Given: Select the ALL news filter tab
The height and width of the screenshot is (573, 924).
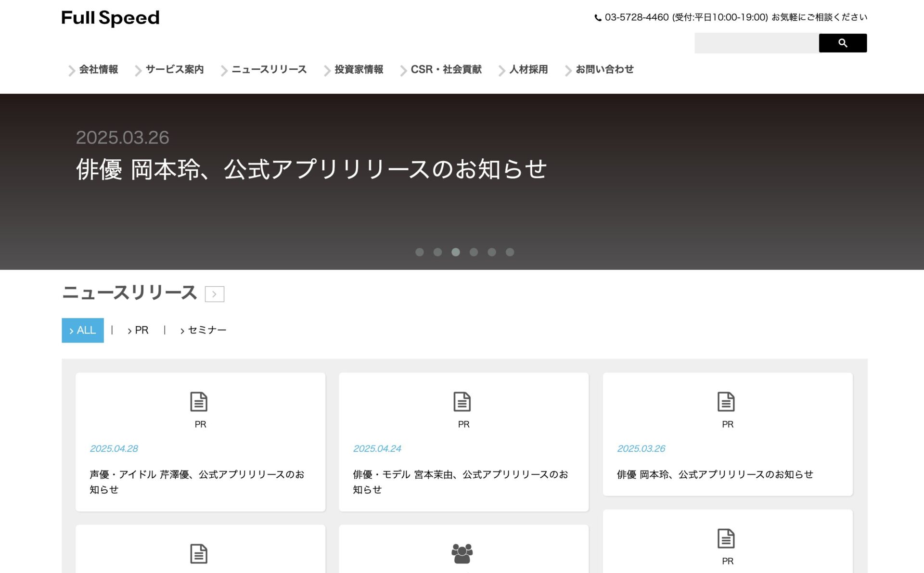Looking at the screenshot, I should click(83, 331).
